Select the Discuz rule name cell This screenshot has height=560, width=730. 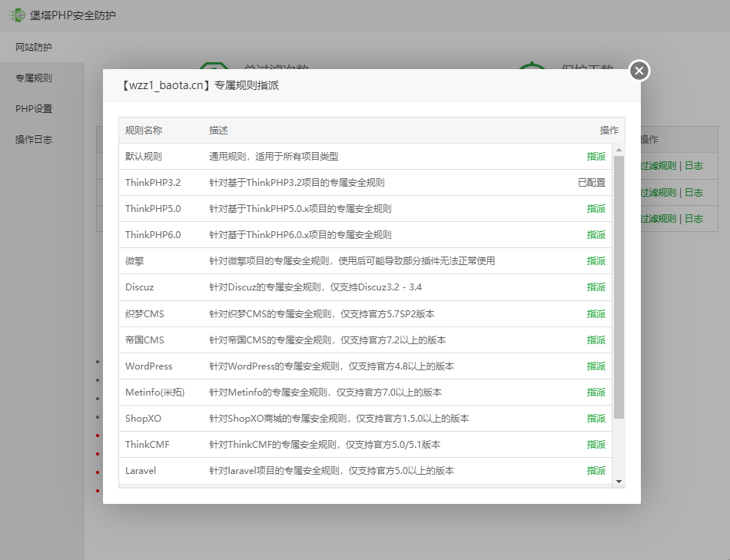(x=139, y=287)
